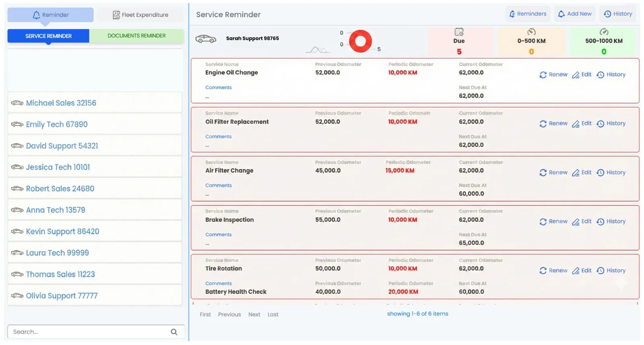Go to First page

(x=205, y=314)
